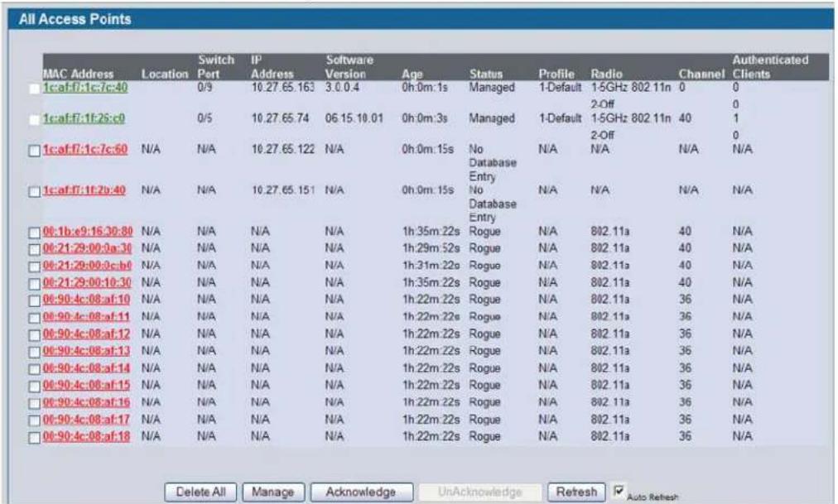Viewport: 838px width, 504px height.
Task: Select checkbox for 00:90:4c:08:af:16
Action: tap(34, 403)
